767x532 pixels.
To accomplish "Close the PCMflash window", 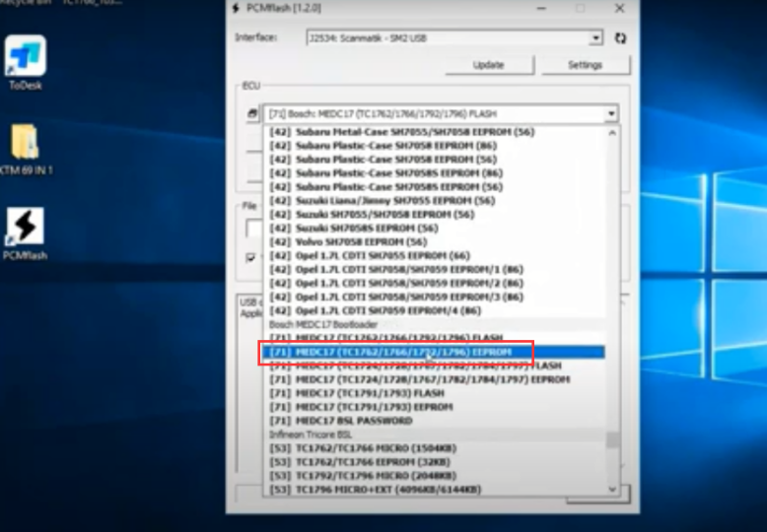I will (x=619, y=8).
